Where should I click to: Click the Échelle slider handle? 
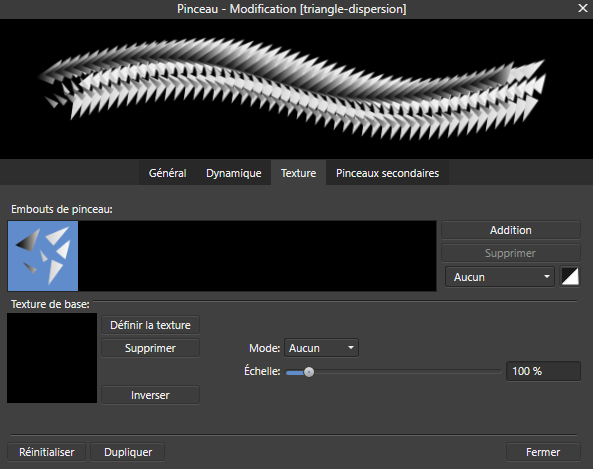[309, 372]
